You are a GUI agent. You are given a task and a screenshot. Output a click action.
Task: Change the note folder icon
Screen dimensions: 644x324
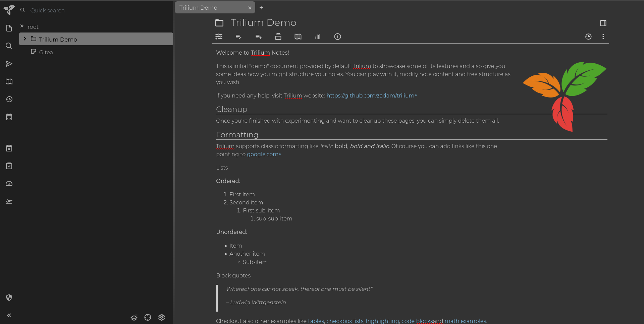pos(219,23)
